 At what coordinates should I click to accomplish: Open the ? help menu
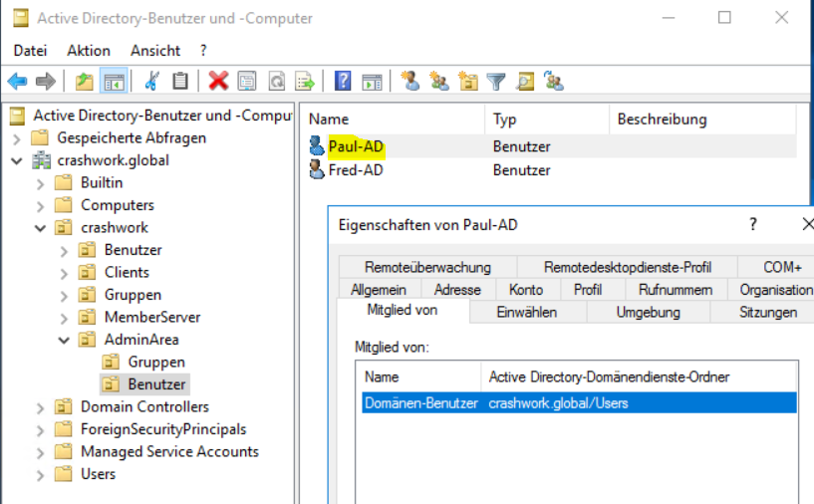(x=203, y=51)
